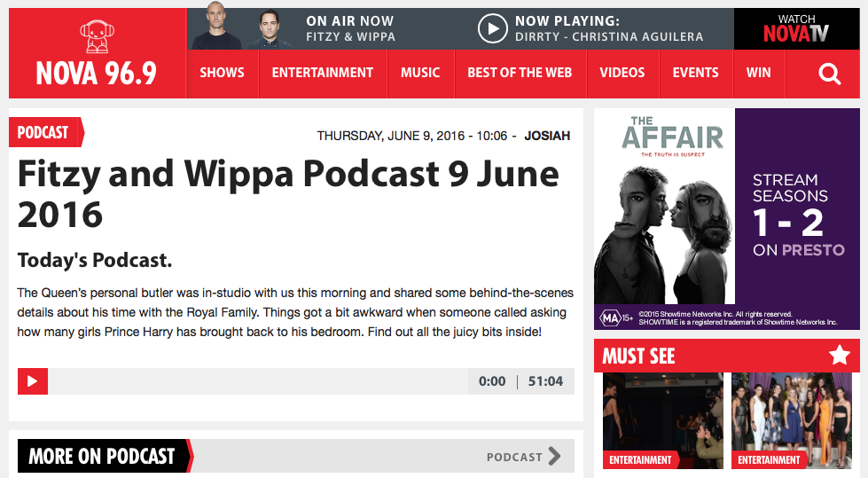
Task: Click the podcast chevron arrow
Action: click(x=554, y=457)
